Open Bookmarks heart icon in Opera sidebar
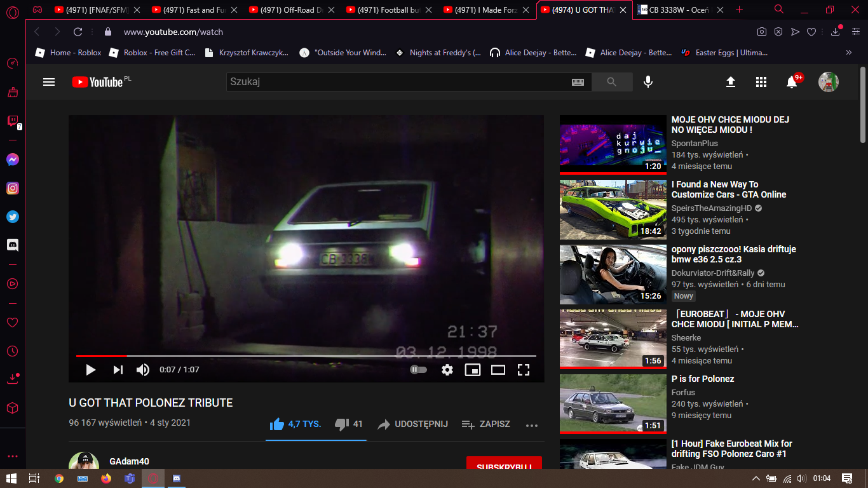 pos(12,323)
